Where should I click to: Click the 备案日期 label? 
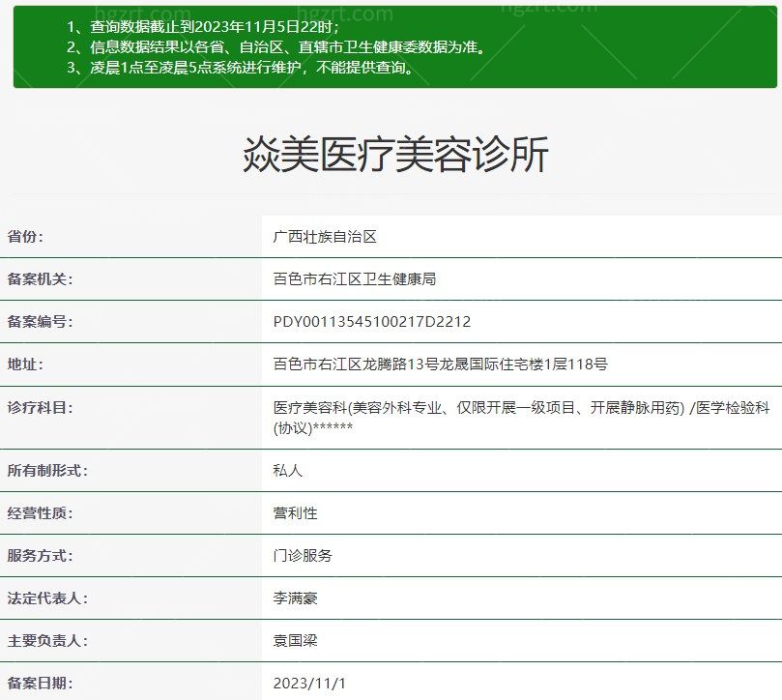point(41,683)
